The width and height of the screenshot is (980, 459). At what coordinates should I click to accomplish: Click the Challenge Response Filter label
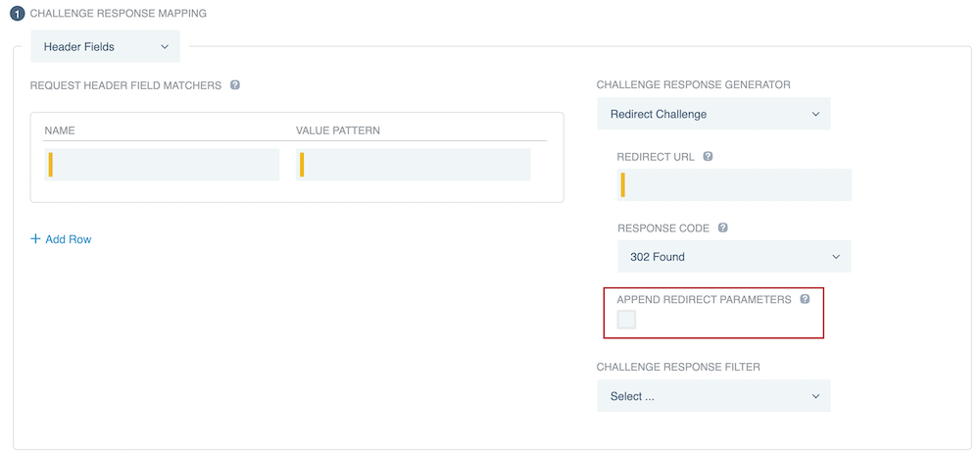pos(678,367)
